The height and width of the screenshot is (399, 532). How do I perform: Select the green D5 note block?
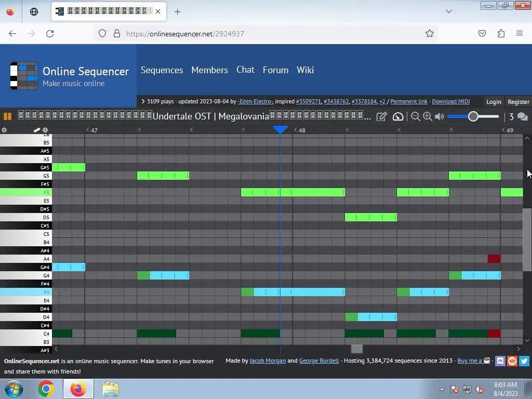click(371, 217)
